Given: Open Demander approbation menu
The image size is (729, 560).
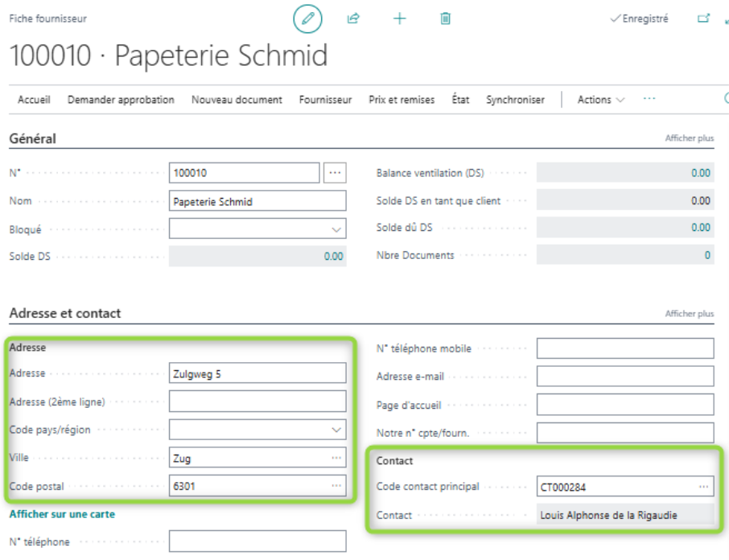Looking at the screenshot, I should (x=121, y=100).
